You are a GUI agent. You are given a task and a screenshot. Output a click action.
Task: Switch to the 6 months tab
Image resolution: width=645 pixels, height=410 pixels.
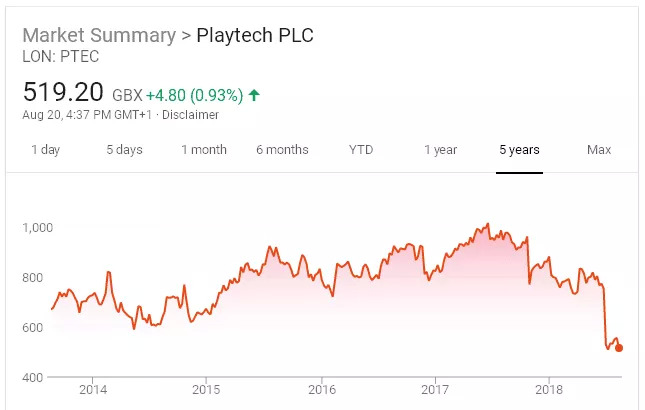[x=282, y=150]
